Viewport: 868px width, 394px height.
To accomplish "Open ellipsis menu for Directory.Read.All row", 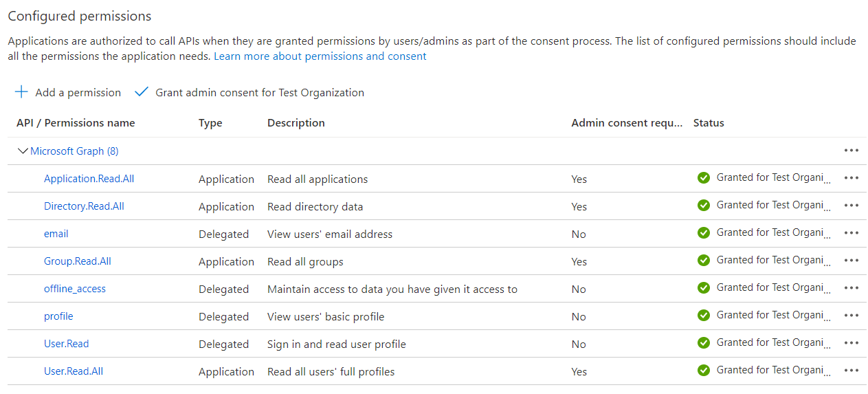I will [852, 206].
